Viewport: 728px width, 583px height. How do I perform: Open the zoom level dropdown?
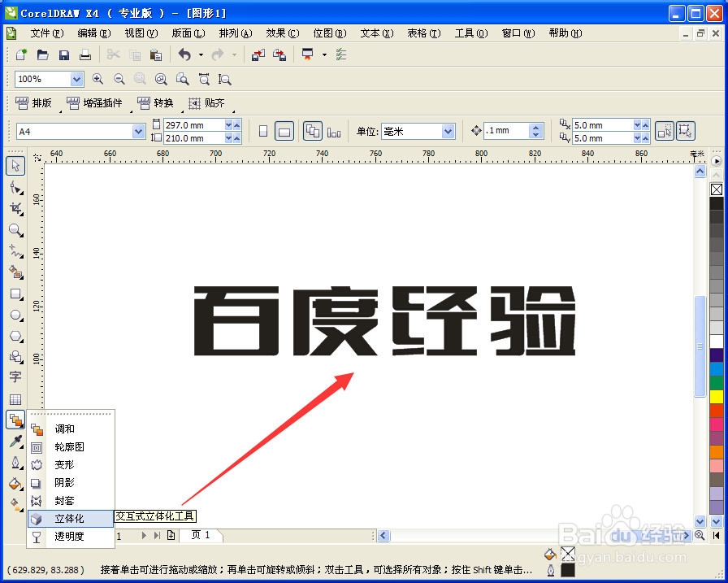point(76,80)
